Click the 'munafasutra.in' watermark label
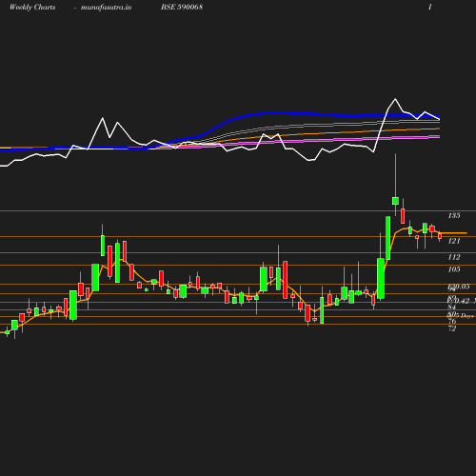Screen dimensions: 476x476 click(x=106, y=7)
